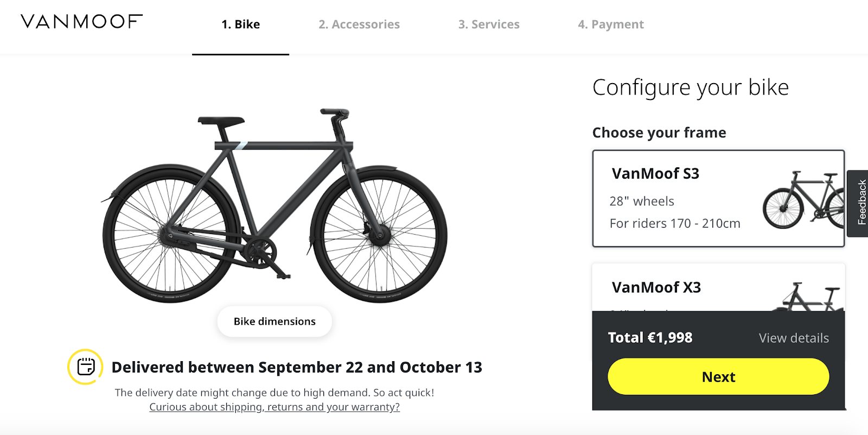The width and height of the screenshot is (868, 435).
Task: Open View details for the order total
Action: (x=793, y=337)
